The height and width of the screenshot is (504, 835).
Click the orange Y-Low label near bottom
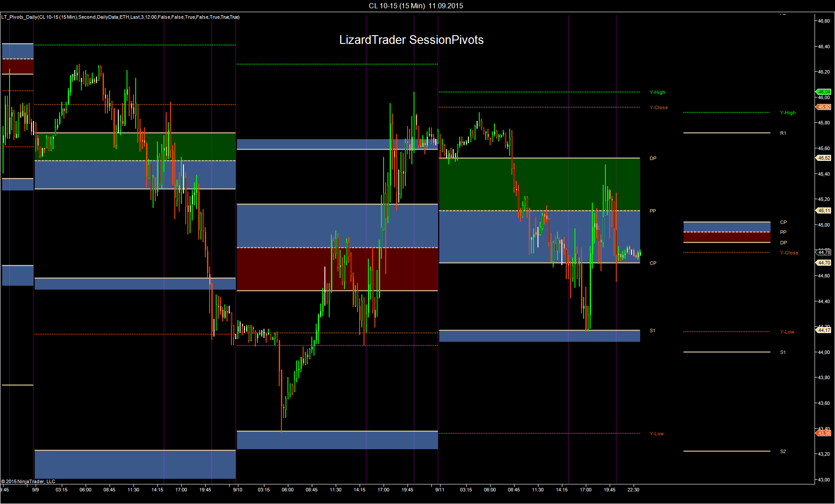coord(657,434)
